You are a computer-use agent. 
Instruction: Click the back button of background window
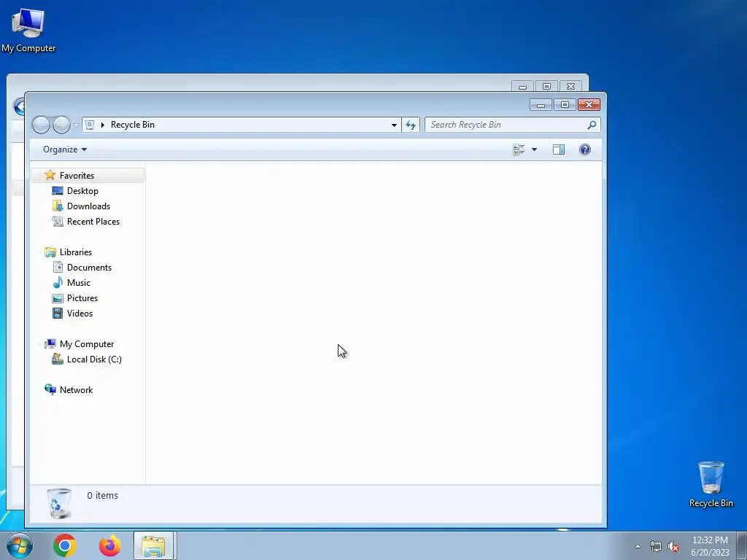19,106
